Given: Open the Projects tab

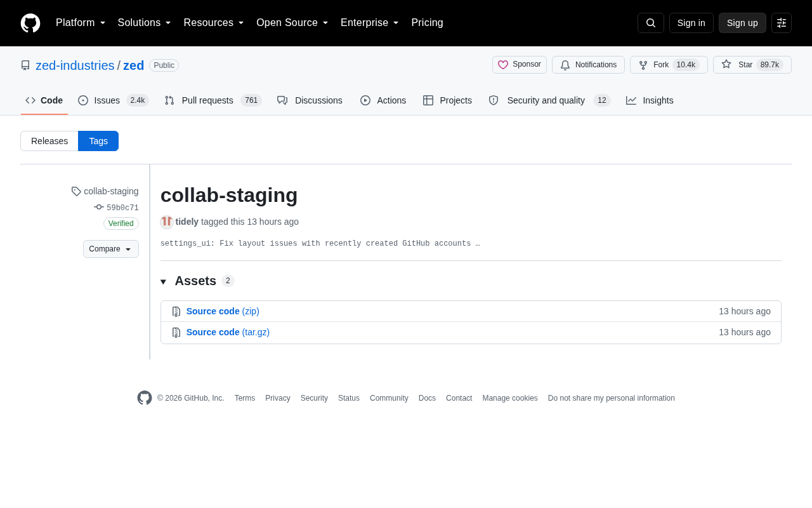Looking at the screenshot, I should [447, 100].
